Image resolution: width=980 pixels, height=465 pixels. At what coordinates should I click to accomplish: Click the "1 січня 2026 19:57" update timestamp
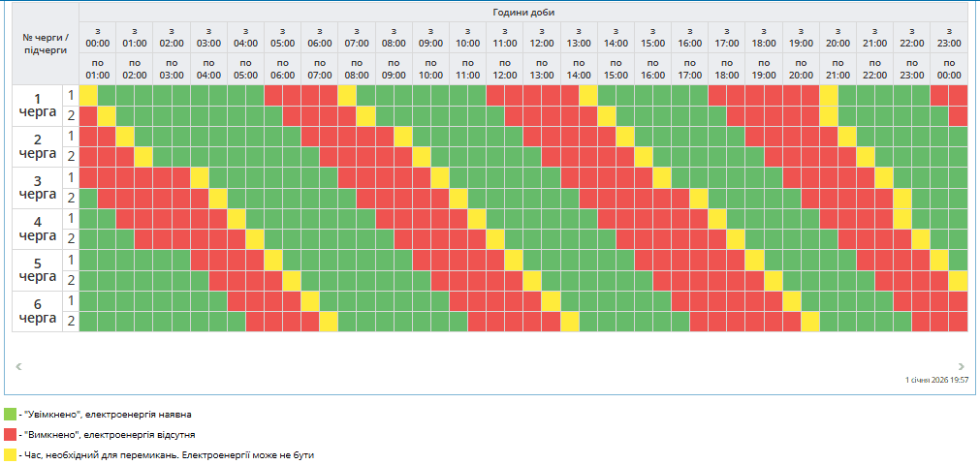(935, 381)
